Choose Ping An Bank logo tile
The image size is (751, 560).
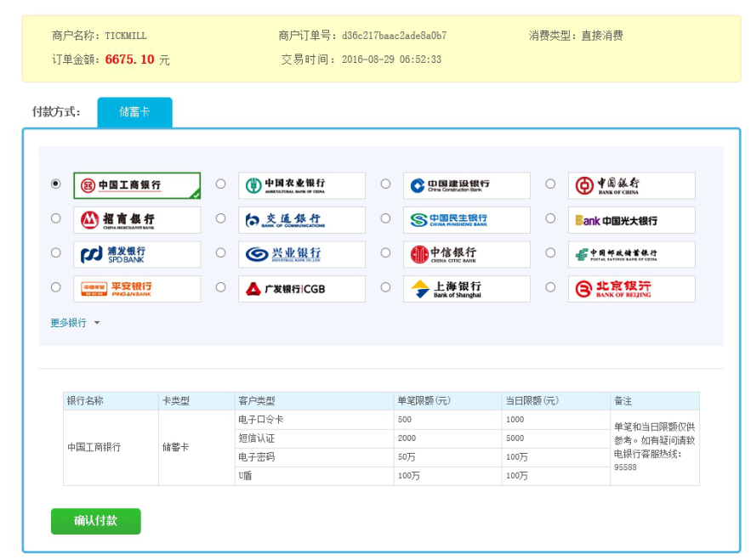tap(137, 289)
